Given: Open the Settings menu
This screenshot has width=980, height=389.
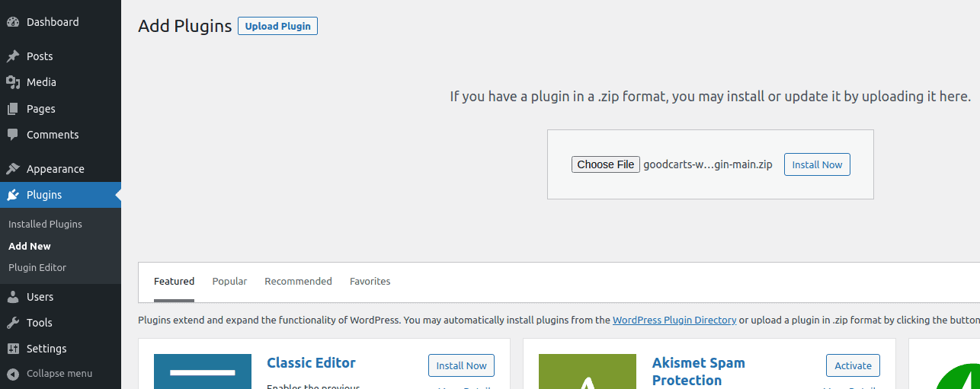Looking at the screenshot, I should (x=60, y=349).
